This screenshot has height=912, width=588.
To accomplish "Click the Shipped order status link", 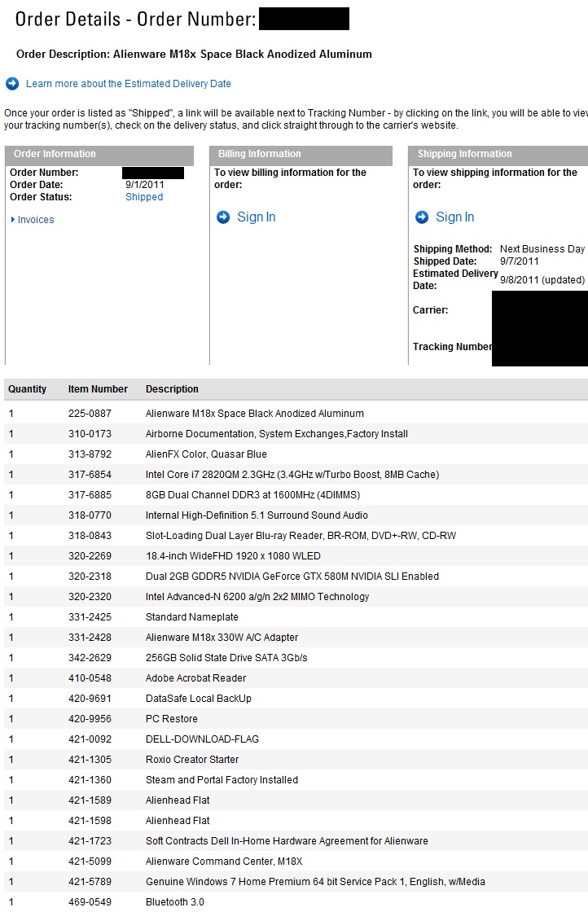I will click(144, 197).
